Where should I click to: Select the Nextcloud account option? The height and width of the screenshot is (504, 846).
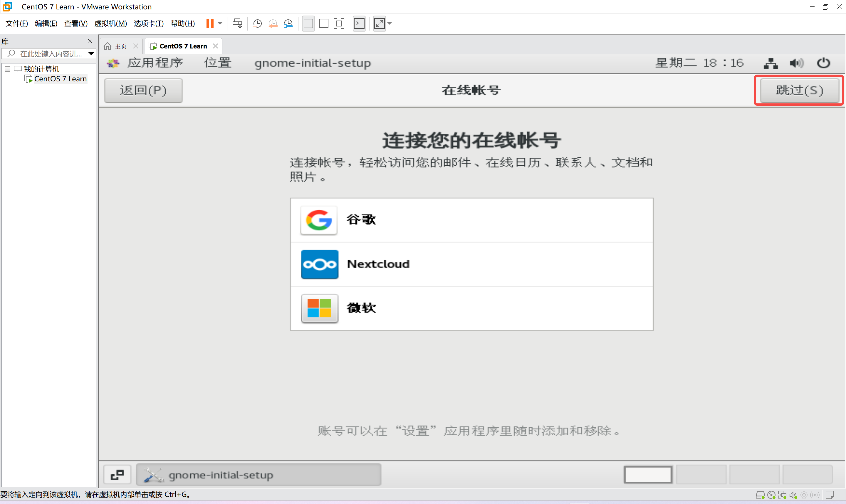click(471, 264)
